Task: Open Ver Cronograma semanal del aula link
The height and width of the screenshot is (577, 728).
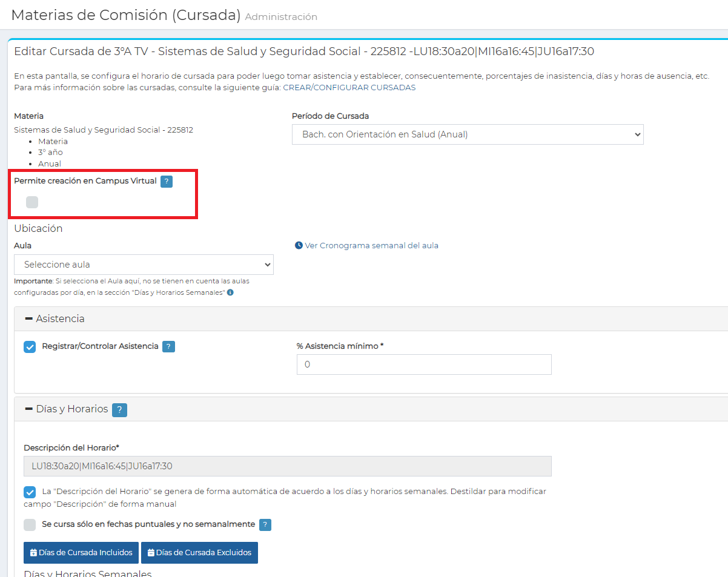Action: pos(371,245)
